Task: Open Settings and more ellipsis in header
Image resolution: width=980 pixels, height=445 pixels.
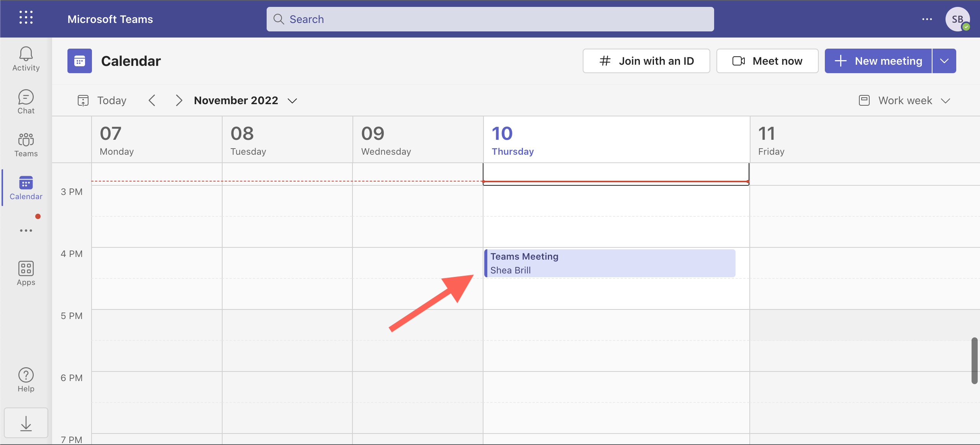Action: [927, 19]
